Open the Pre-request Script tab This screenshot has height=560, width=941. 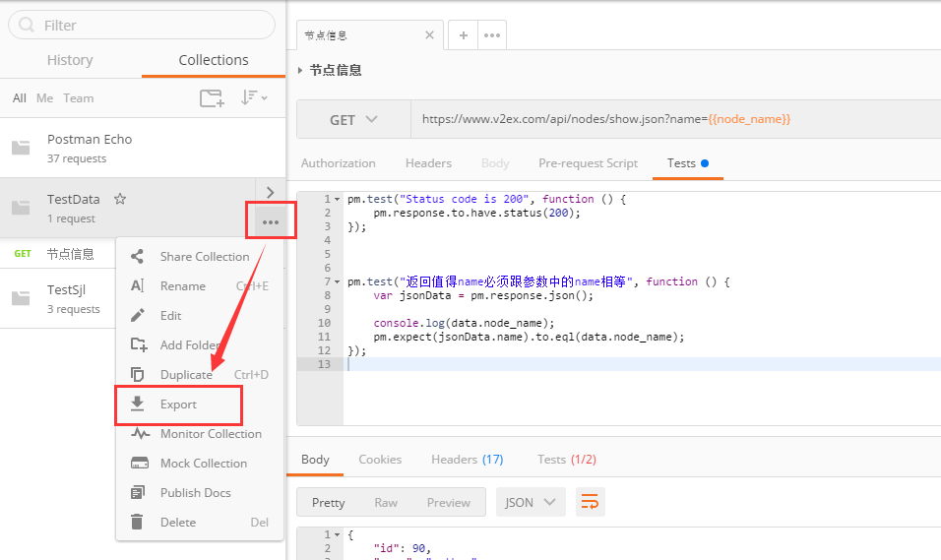pos(589,163)
